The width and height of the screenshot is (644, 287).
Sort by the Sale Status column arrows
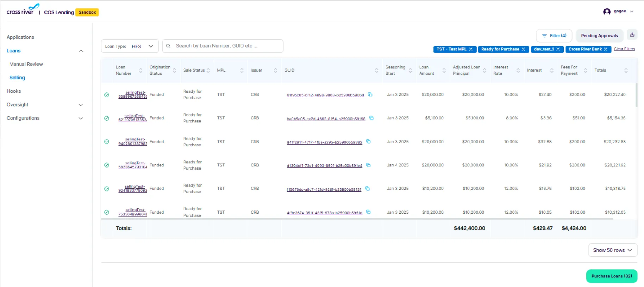click(x=208, y=70)
